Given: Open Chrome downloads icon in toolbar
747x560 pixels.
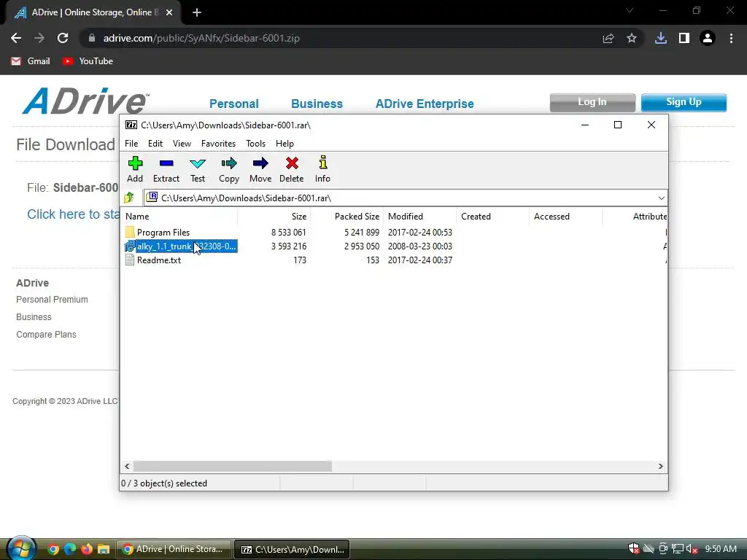Looking at the screenshot, I should [660, 38].
